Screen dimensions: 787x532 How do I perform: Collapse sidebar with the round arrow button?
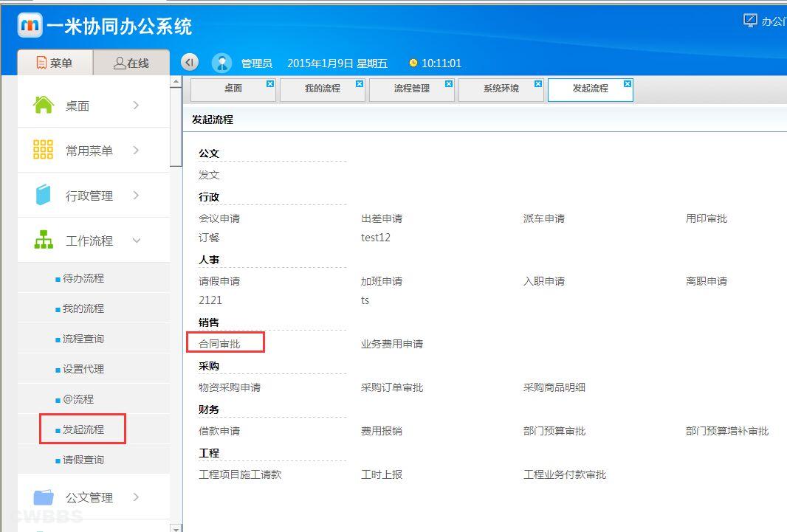tap(190, 62)
